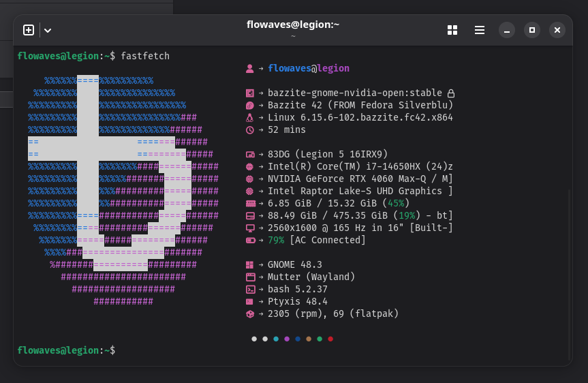Click the bottom flowaves@legion:~$ prompt line

[66, 351]
